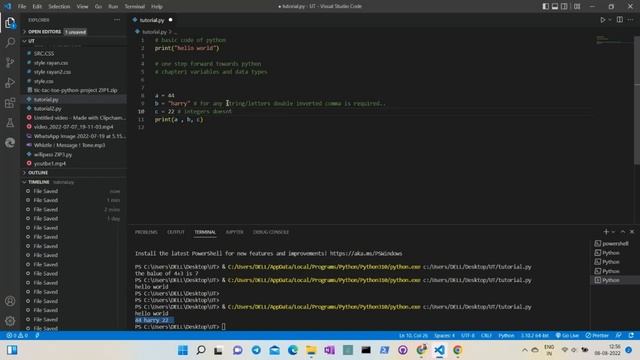Open the Testing flask view

(x=10, y=122)
